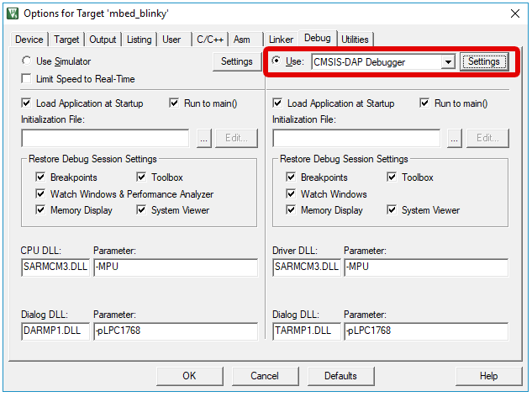
Task: Click the simulator Settings button
Action: (236, 61)
